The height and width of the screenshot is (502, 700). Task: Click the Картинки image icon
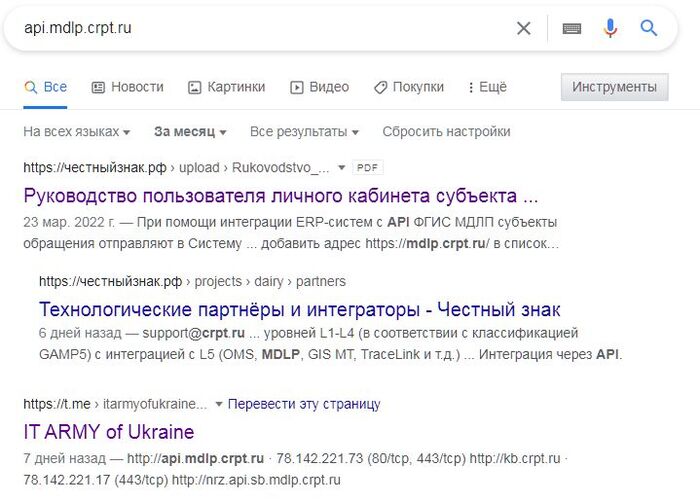pos(194,88)
